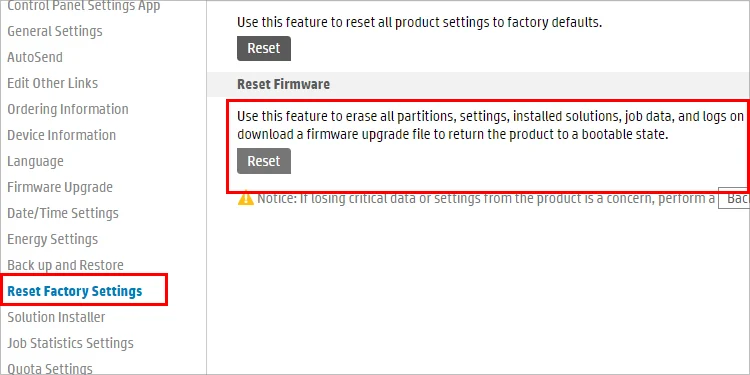Click the Reset Firmware section header
This screenshot has width=750, height=375.
point(283,84)
